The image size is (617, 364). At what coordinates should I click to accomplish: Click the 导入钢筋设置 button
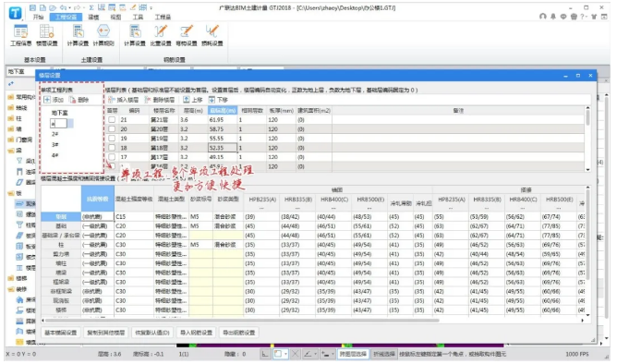(196, 333)
